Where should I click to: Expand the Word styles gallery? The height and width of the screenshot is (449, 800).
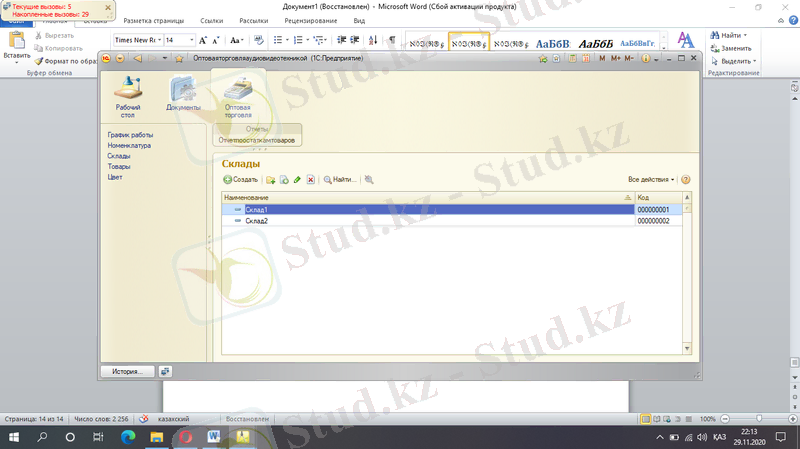click(x=664, y=48)
